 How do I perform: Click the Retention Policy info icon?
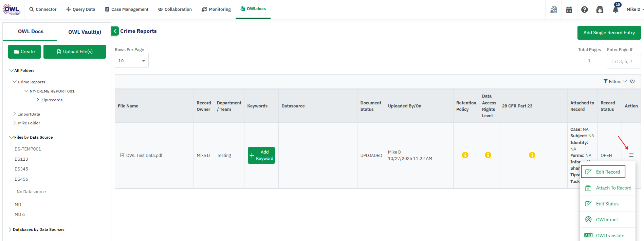(x=465, y=155)
